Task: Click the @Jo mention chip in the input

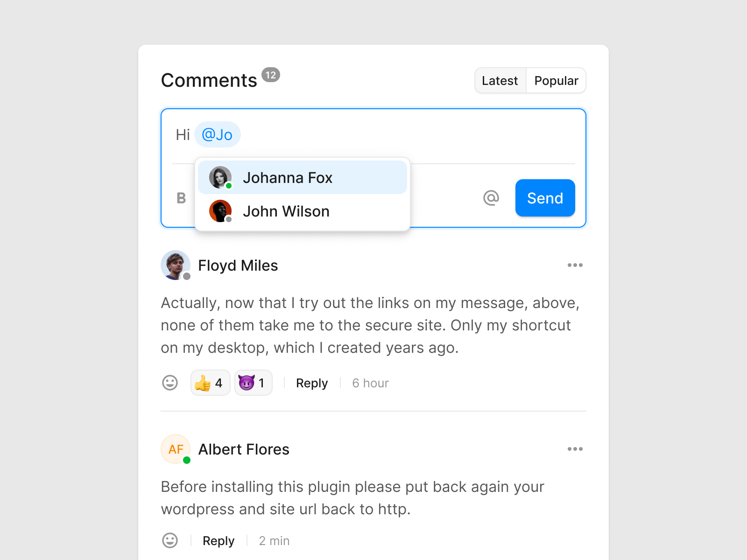Action: coord(218,134)
